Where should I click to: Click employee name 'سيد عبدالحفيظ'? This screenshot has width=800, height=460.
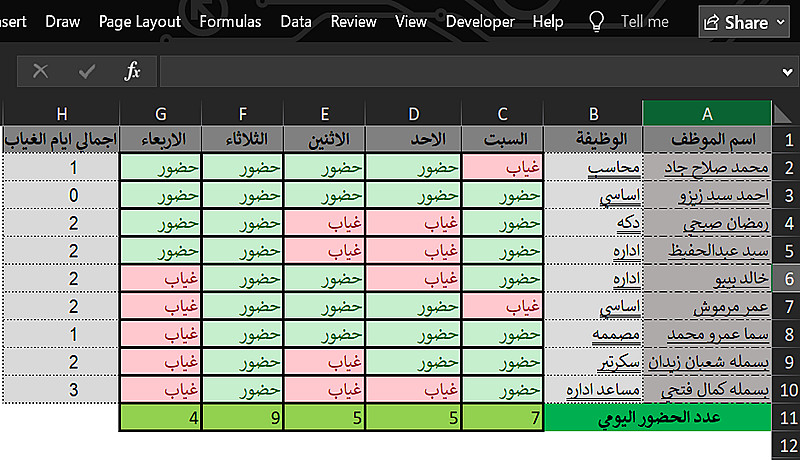click(707, 251)
